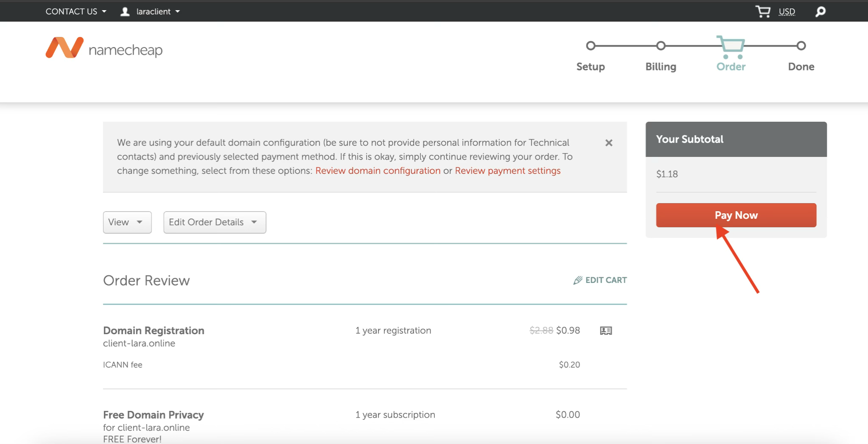
Task: Click the Order step cart icon
Action: (731, 47)
